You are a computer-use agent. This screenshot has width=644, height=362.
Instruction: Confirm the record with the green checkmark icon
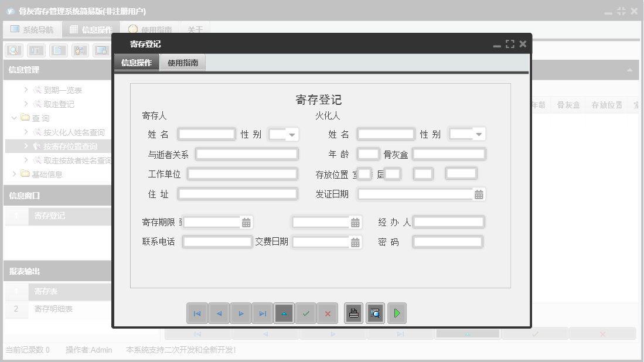306,313
